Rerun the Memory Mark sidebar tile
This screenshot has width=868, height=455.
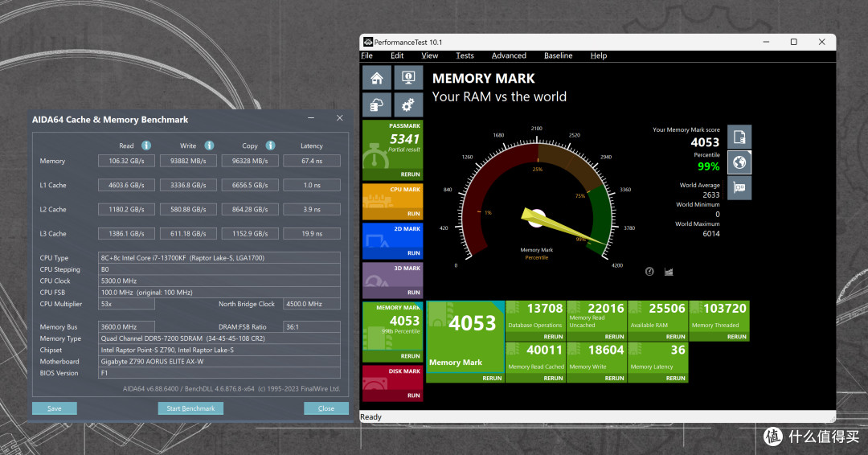pos(410,356)
